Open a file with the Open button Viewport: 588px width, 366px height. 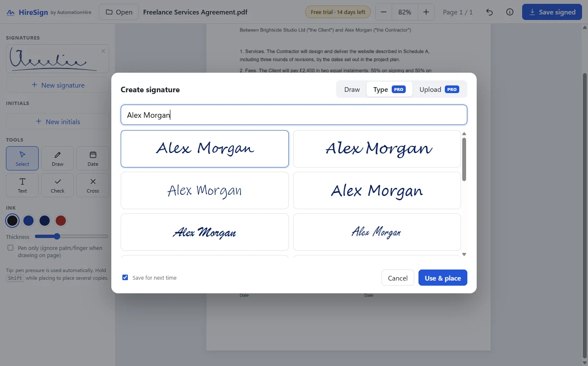[119, 12]
